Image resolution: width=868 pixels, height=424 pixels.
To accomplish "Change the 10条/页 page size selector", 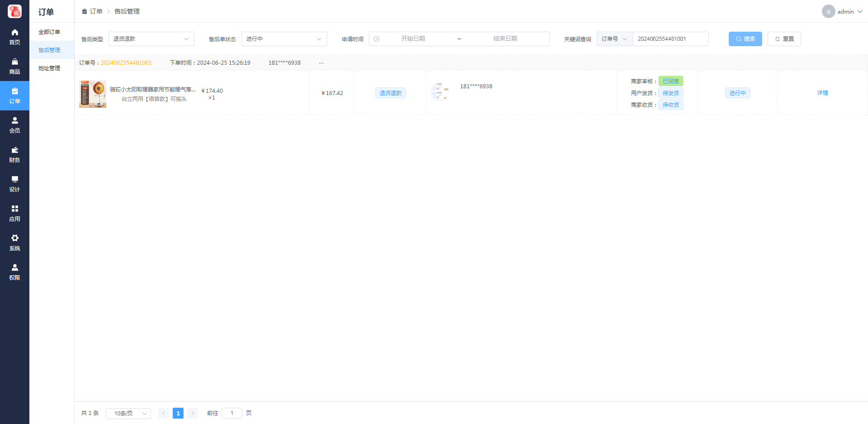I will point(128,413).
